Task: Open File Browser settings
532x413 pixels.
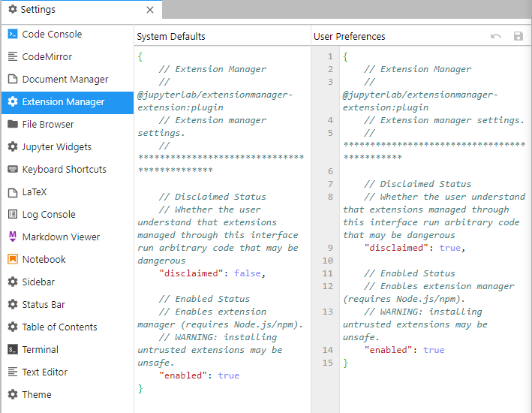Action: (68, 124)
